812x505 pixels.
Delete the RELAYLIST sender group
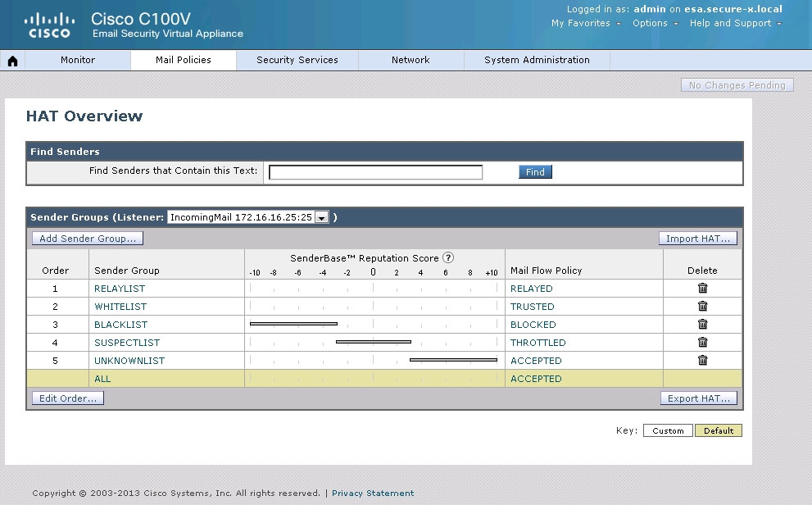click(x=702, y=288)
